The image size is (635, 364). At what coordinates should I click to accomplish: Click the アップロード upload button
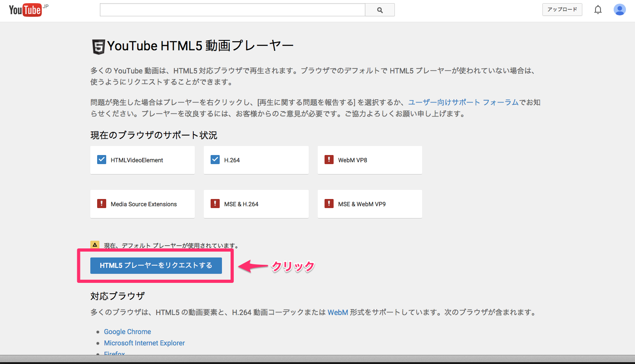[x=562, y=10]
